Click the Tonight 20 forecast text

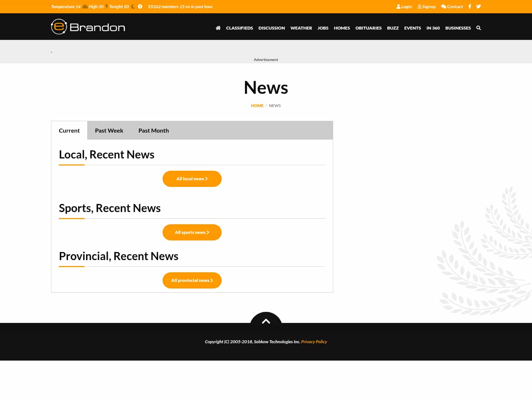tap(119, 7)
